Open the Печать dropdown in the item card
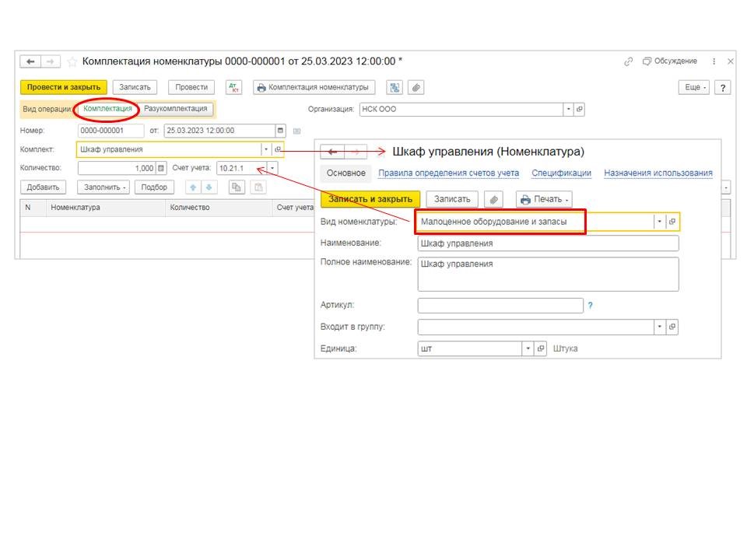Screen dimensions: 747x560 (544, 199)
